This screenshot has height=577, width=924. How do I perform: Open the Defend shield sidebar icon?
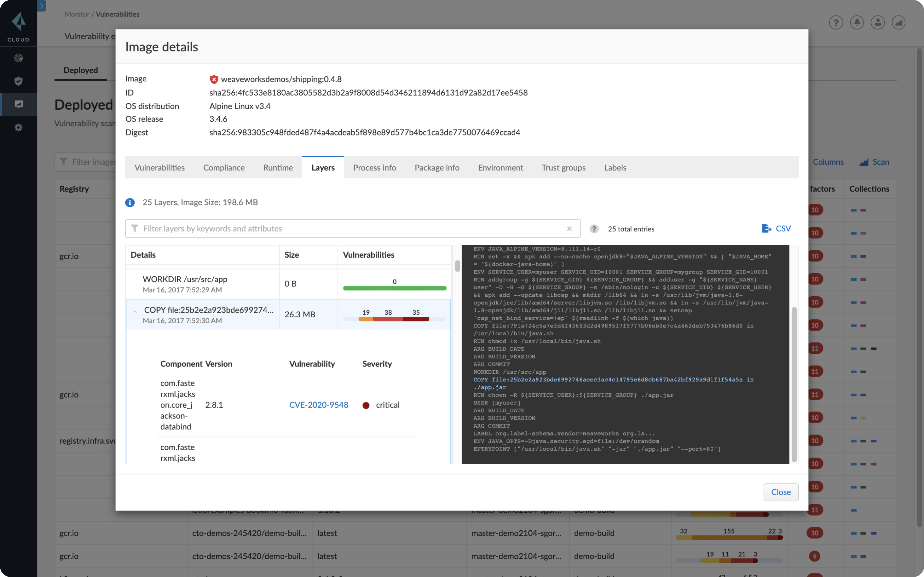[x=18, y=81]
